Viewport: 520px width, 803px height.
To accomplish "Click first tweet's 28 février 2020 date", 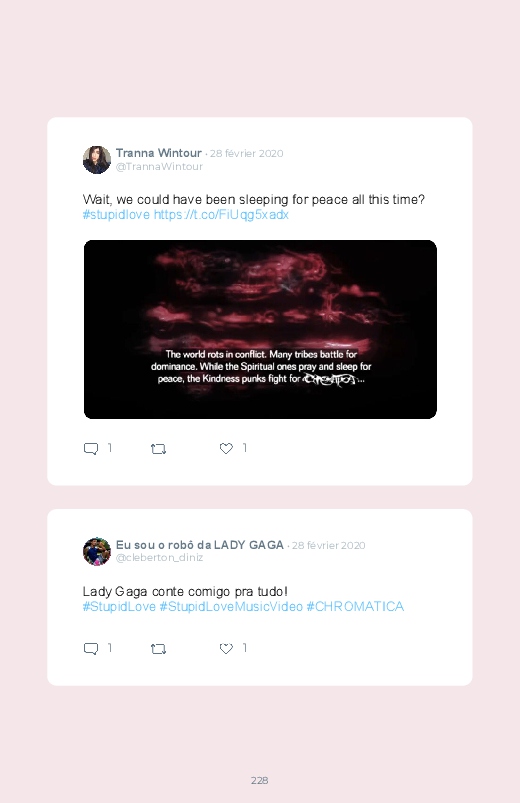I will coord(246,154).
